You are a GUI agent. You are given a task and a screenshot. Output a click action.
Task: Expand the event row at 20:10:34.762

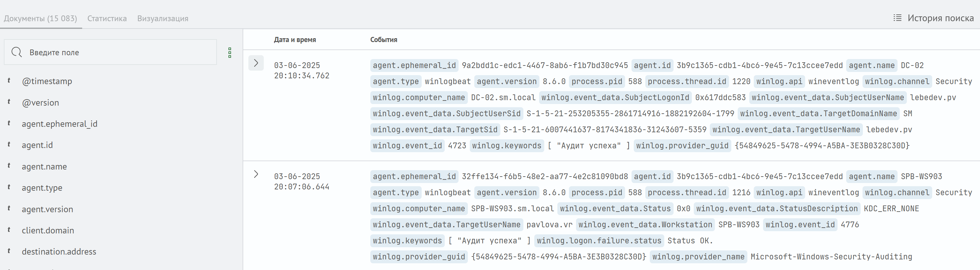[x=256, y=63]
